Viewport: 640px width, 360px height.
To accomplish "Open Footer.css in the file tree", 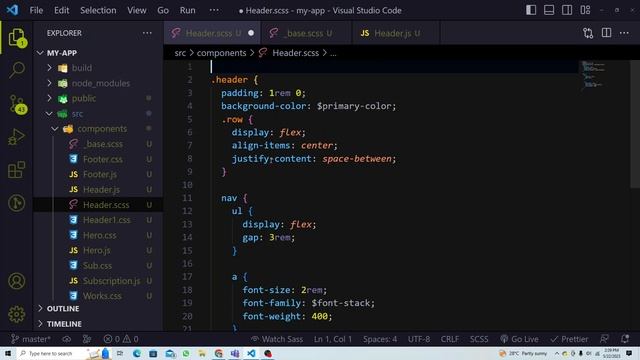I will coord(98,159).
